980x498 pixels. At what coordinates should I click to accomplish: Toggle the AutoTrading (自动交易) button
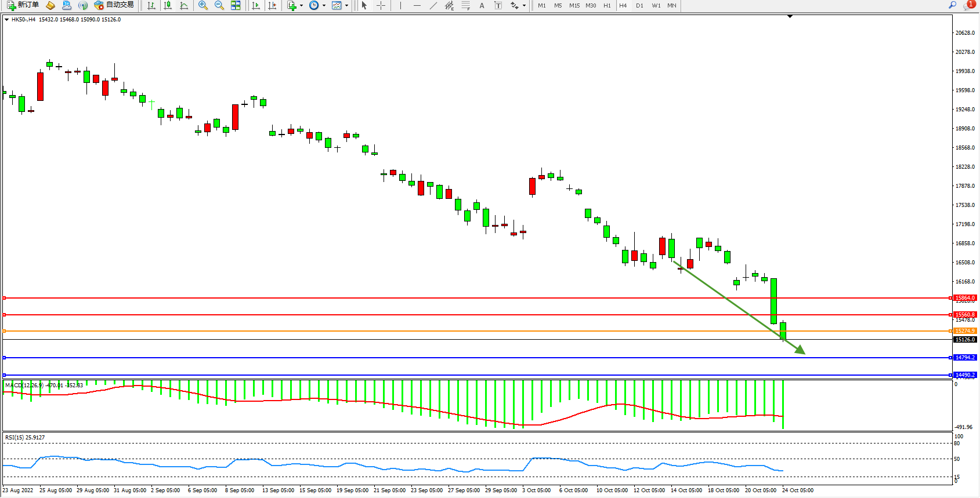coord(114,5)
